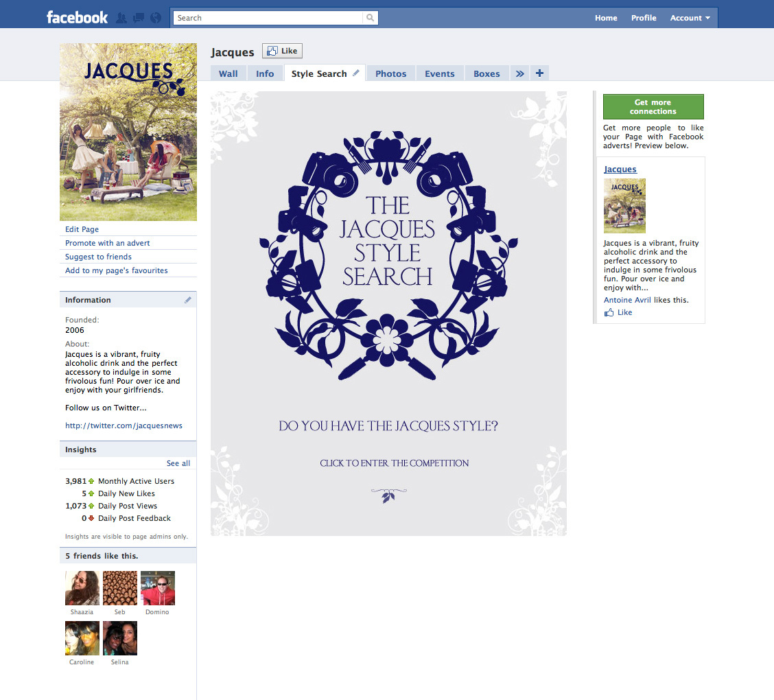
Task: Click the thumbs-up icon next to Like
Action: (x=272, y=50)
